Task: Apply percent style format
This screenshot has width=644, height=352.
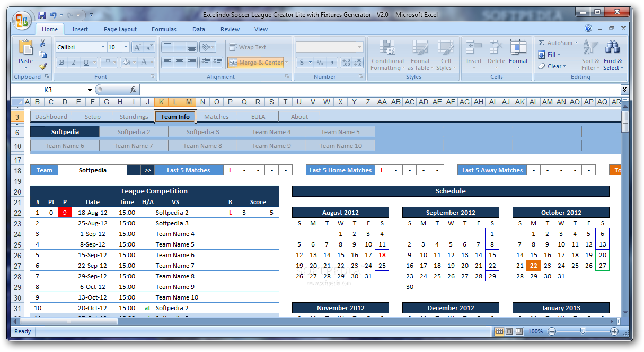Action: pyautogui.click(x=320, y=63)
